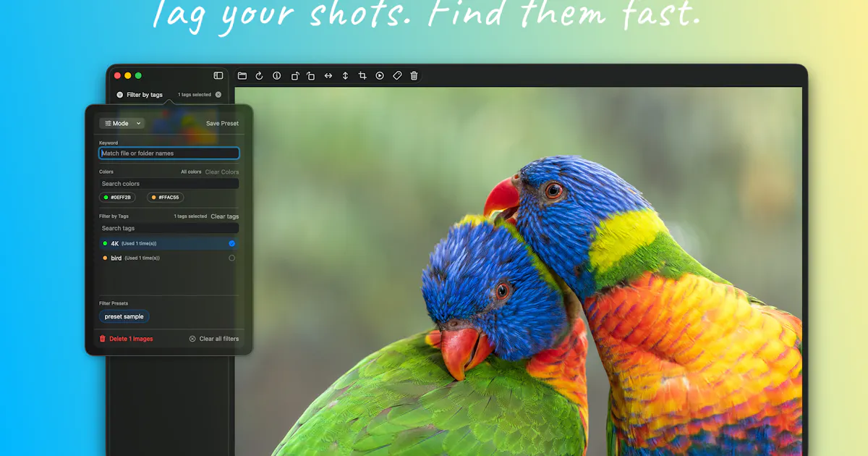Clear selected tags with the x icon
The width and height of the screenshot is (868, 456).
click(218, 95)
